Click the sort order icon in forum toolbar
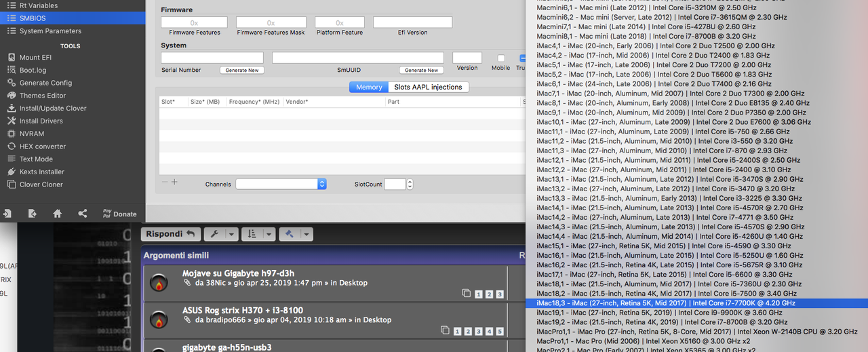The width and height of the screenshot is (868, 352). click(252, 234)
